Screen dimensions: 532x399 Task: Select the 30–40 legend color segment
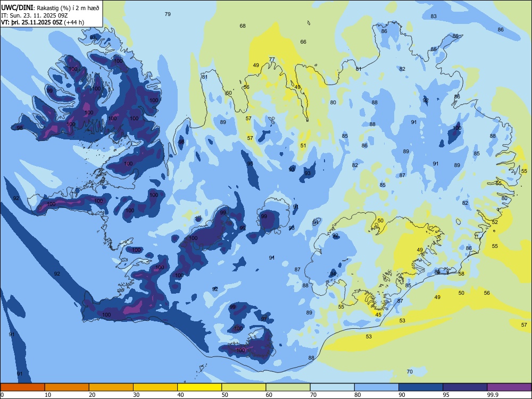pyautogui.click(x=155, y=387)
